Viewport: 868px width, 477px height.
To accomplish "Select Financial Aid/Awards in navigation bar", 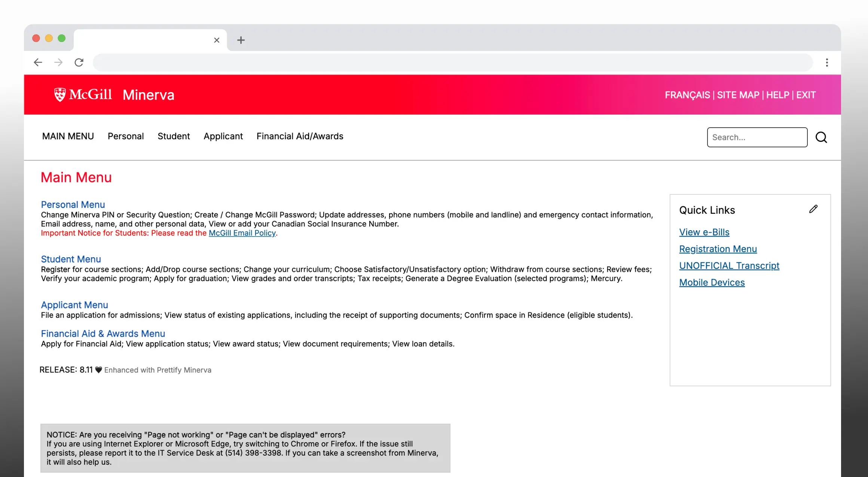I will coord(300,136).
